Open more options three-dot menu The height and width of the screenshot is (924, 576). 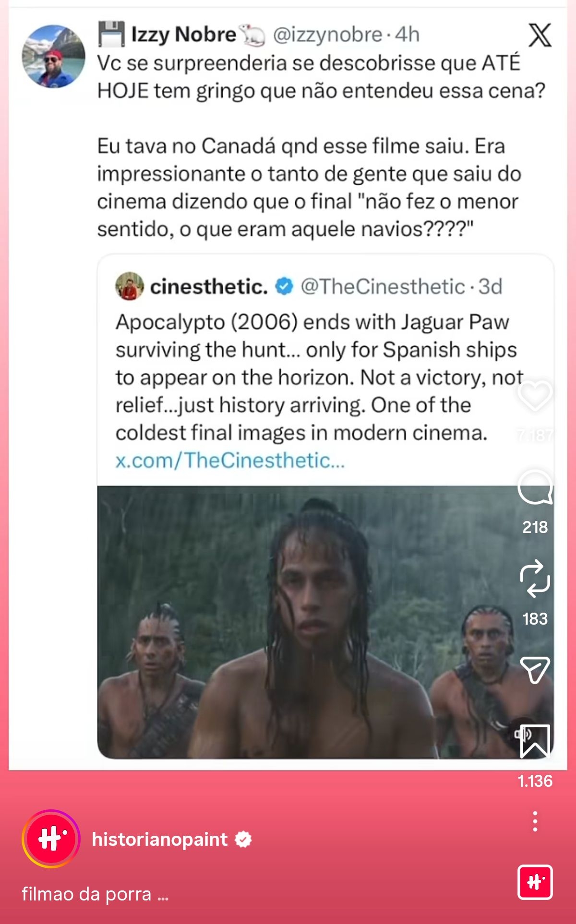pyautogui.click(x=535, y=821)
